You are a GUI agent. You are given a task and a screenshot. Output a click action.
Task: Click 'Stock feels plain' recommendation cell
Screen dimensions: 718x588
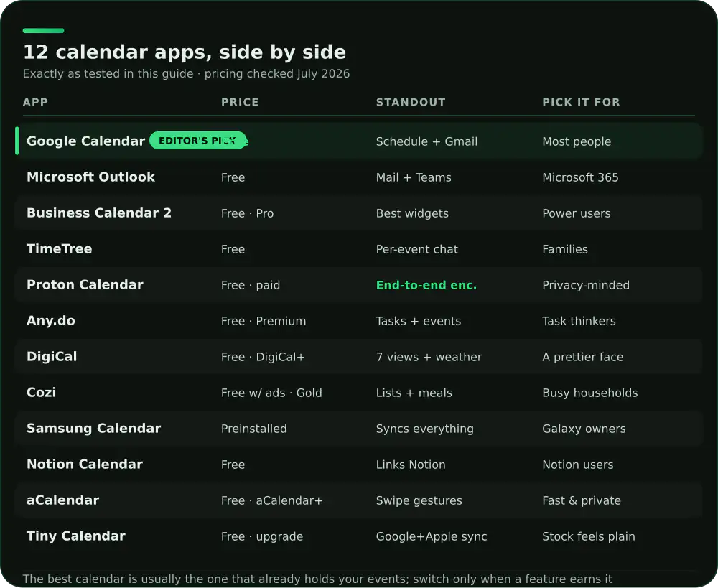[589, 537]
